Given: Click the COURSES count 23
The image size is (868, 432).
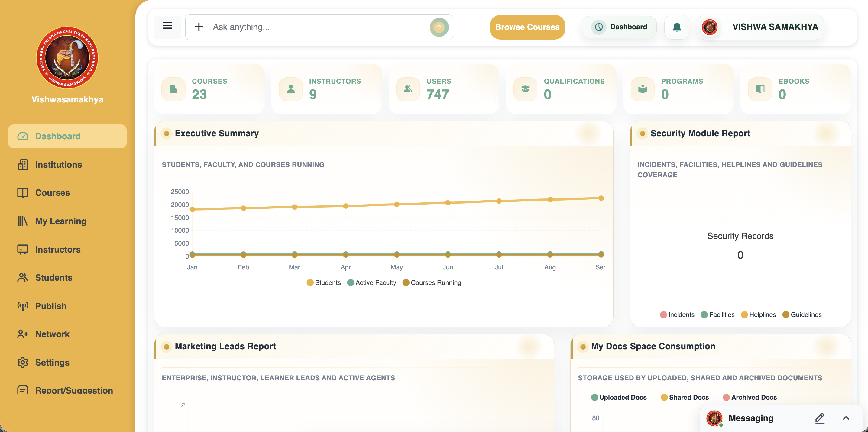Looking at the screenshot, I should tap(199, 94).
